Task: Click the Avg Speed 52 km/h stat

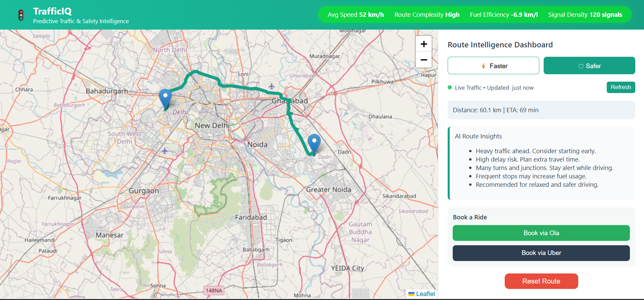Action: [x=356, y=15]
